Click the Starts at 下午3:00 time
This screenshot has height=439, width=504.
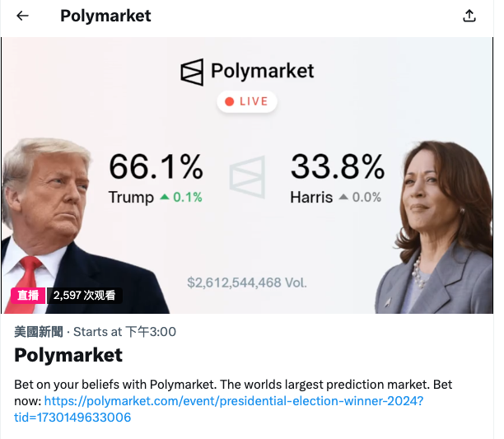point(124,332)
